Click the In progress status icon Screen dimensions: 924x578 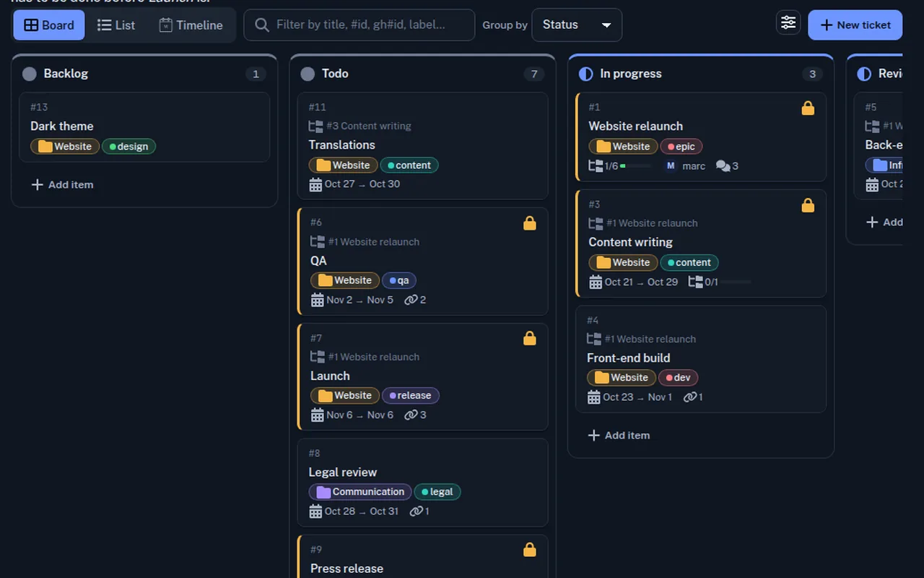[586, 74]
